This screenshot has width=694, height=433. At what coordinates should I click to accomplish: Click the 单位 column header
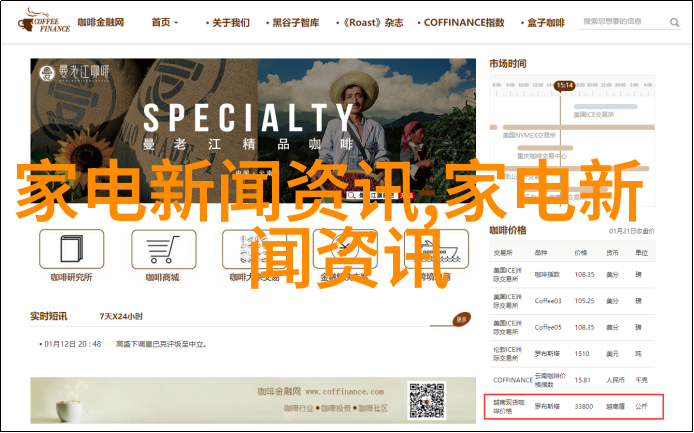pyautogui.click(x=641, y=253)
